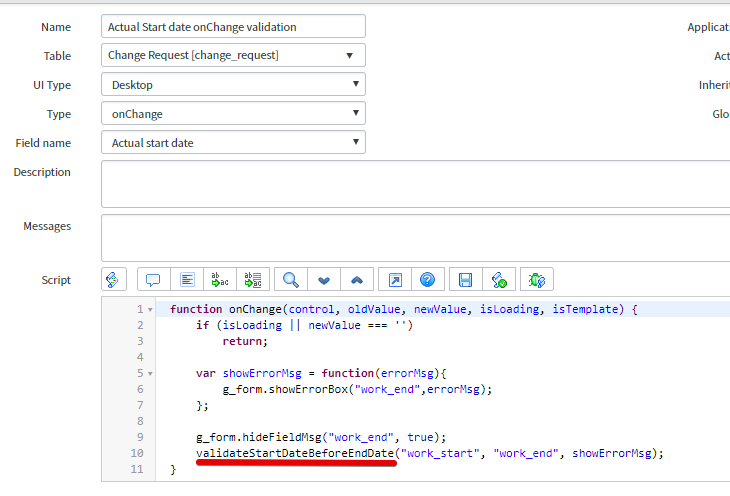Toggle the syntax editor icon beside Script
This screenshot has height=496, width=730.
pos(113,280)
